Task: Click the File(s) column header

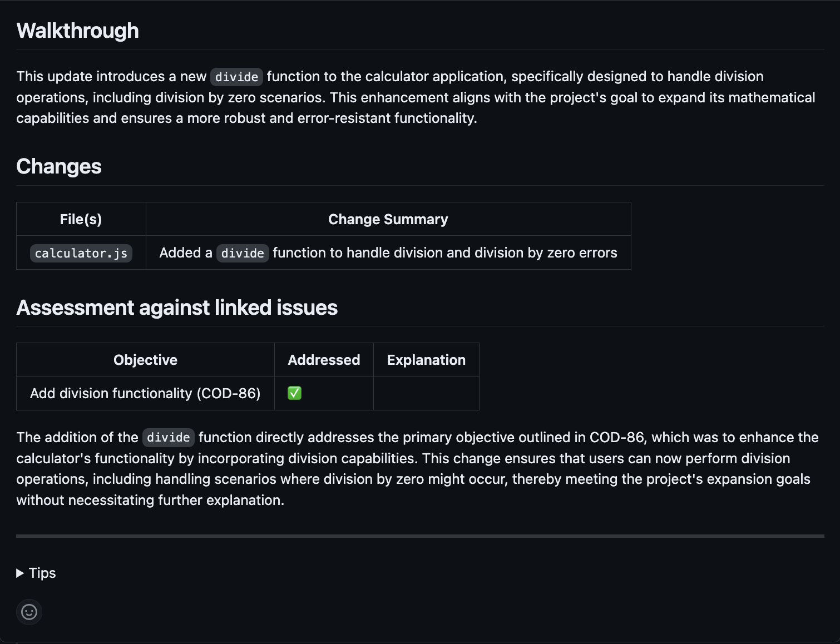Action: [81, 219]
